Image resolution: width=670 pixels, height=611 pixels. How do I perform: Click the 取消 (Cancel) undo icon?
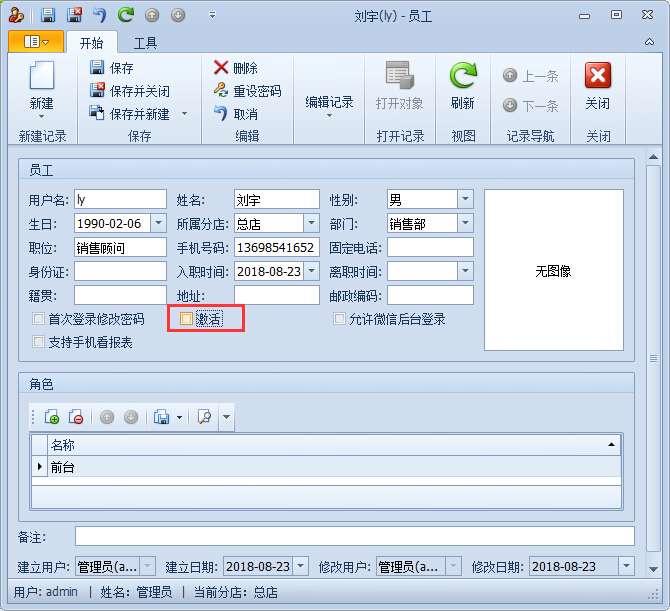pyautogui.click(x=220, y=114)
